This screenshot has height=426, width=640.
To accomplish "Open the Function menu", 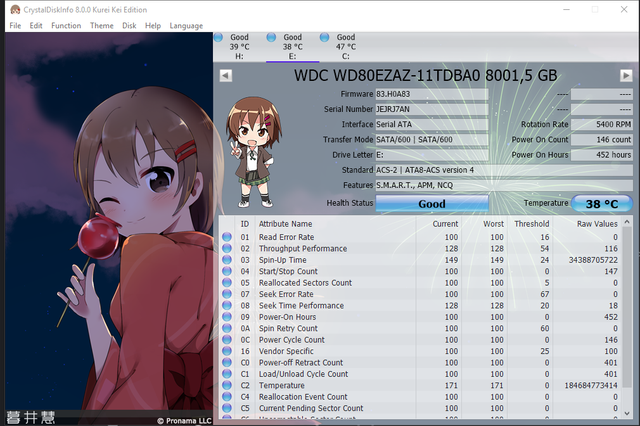I will pos(66,26).
